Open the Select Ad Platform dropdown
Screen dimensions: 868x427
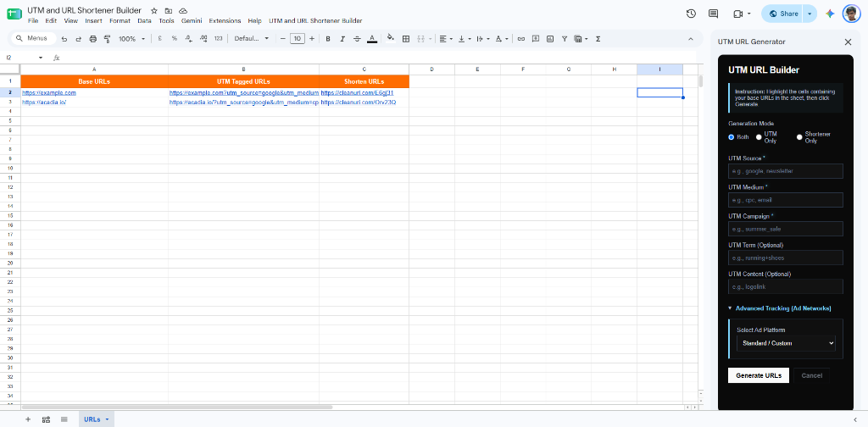[x=786, y=343]
